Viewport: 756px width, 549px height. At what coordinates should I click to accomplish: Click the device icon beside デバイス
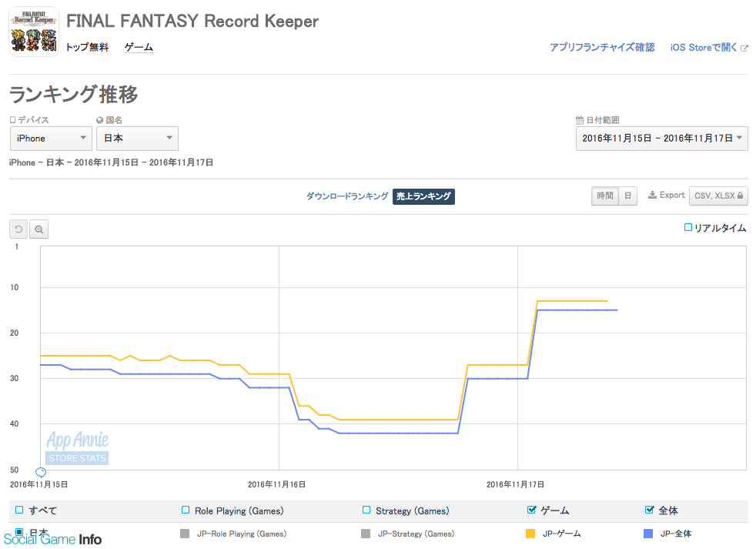[12, 119]
